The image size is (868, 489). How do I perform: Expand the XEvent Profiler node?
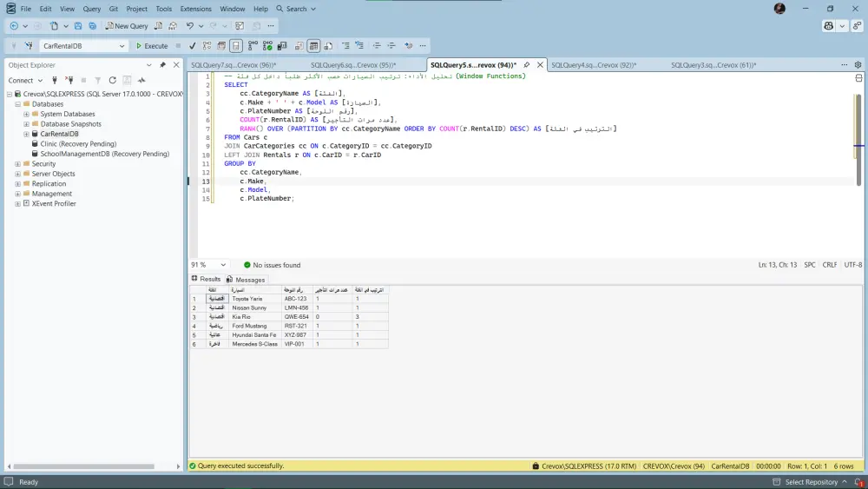click(17, 204)
